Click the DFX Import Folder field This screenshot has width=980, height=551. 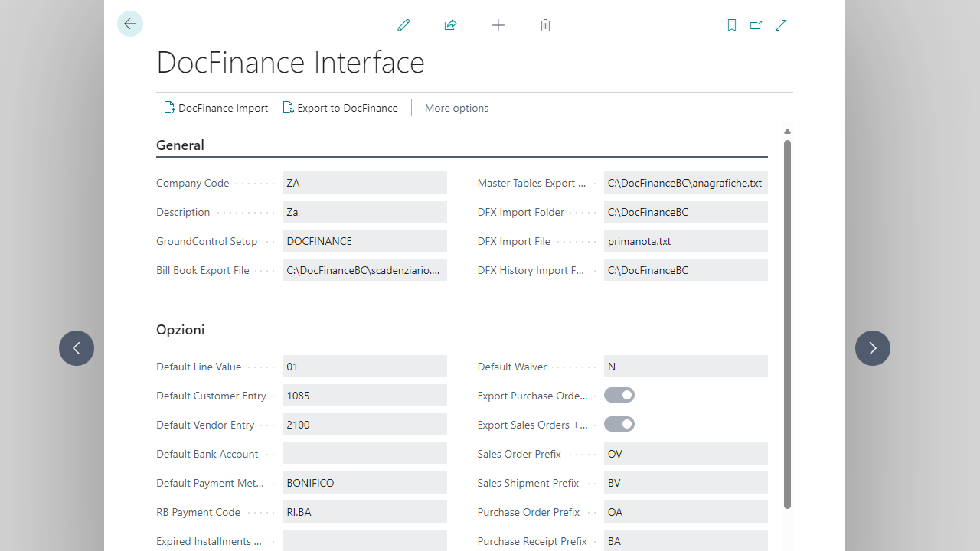pyautogui.click(x=686, y=212)
